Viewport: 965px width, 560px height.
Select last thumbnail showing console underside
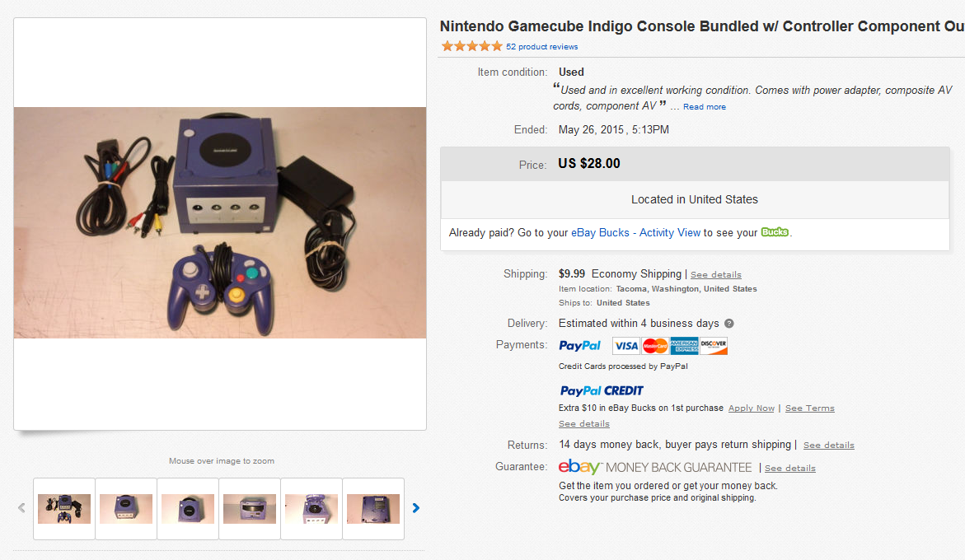pyautogui.click(x=373, y=509)
